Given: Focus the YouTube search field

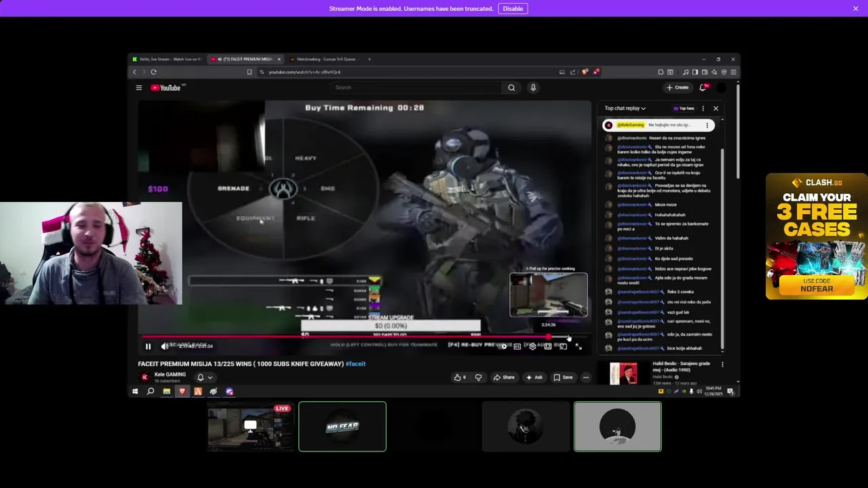Looking at the screenshot, I should (415, 87).
